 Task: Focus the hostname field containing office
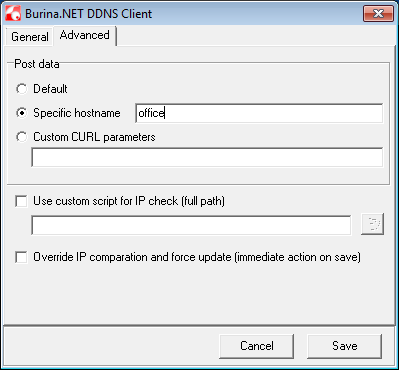(259, 113)
